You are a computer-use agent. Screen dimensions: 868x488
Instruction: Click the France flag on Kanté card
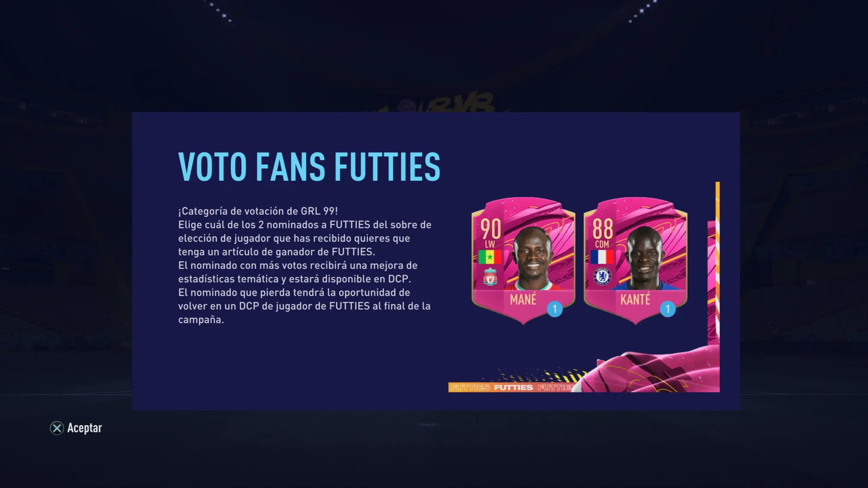point(602,257)
